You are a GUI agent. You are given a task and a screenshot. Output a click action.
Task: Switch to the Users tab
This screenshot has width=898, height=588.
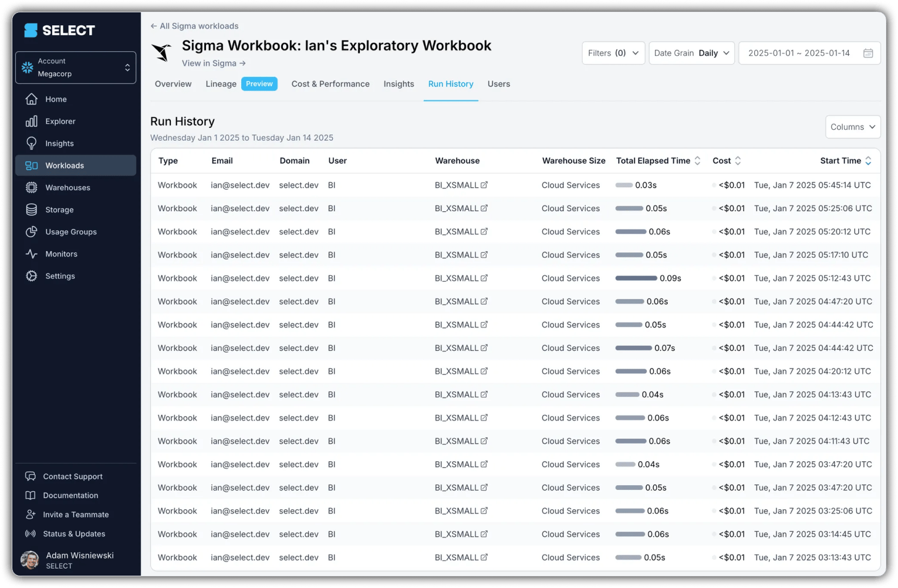click(499, 84)
